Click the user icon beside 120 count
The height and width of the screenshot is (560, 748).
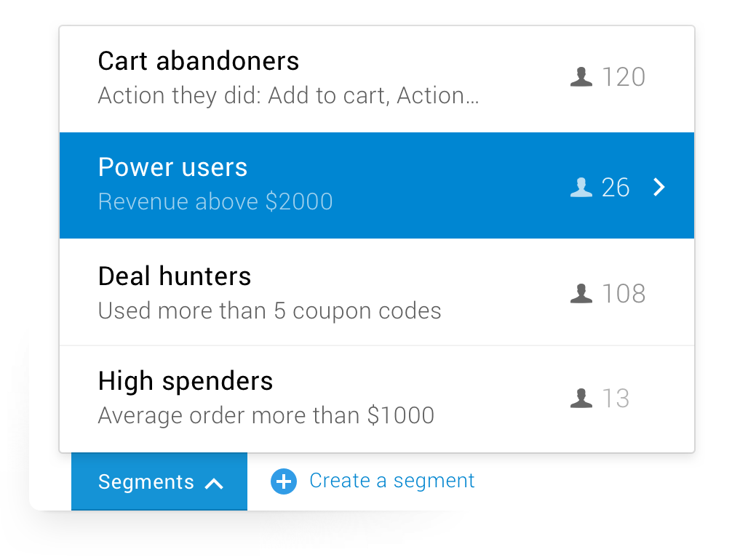point(581,77)
